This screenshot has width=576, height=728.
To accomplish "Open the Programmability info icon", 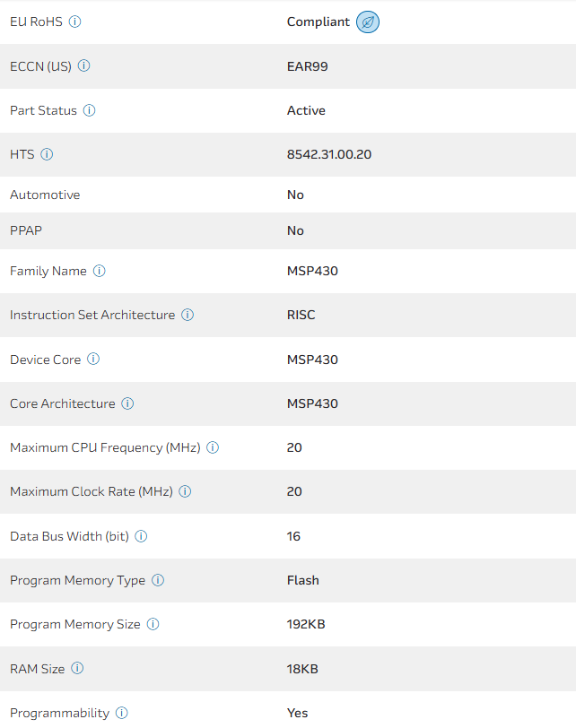I will coord(122,713).
